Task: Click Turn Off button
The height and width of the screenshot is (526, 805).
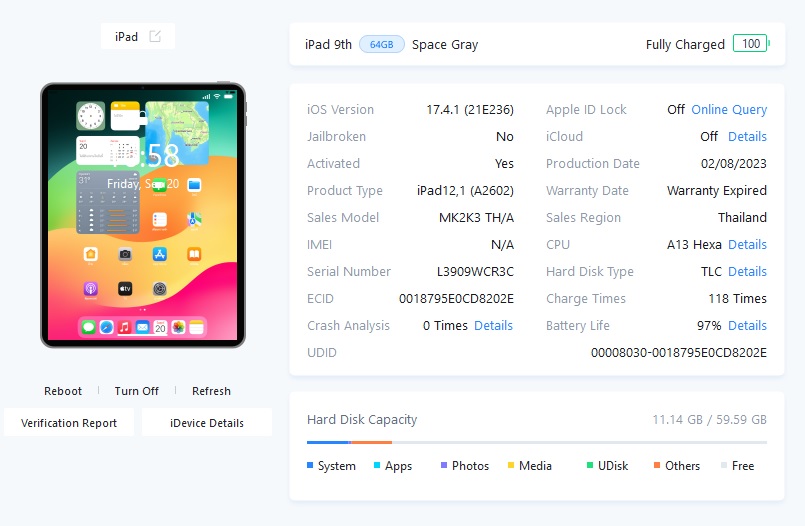Action: coord(137,391)
